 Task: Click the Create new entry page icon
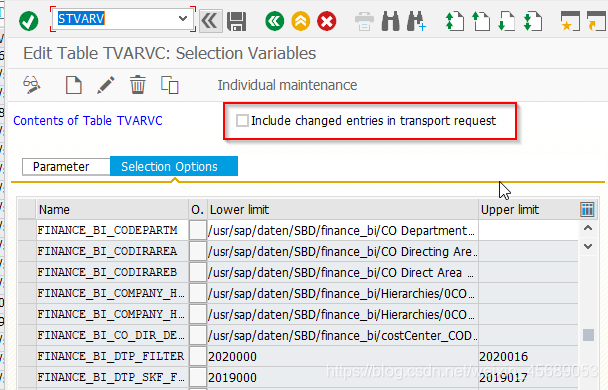point(73,85)
